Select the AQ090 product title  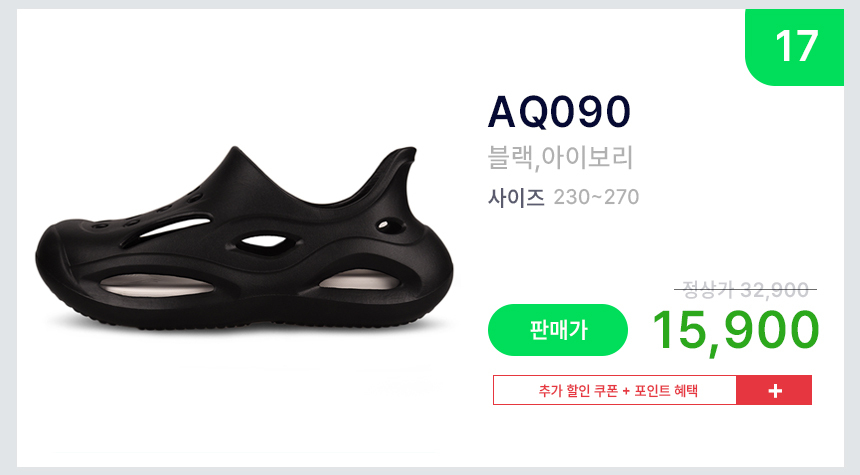click(x=559, y=112)
